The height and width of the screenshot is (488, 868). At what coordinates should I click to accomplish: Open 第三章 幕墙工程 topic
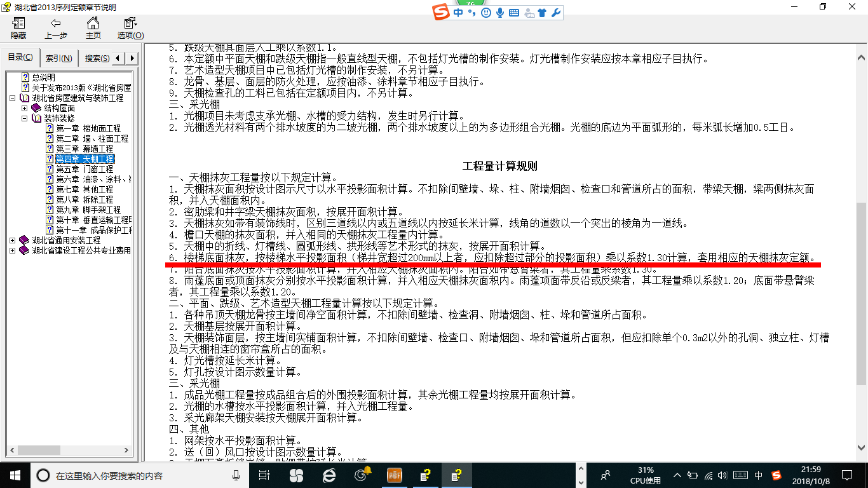[x=84, y=149]
